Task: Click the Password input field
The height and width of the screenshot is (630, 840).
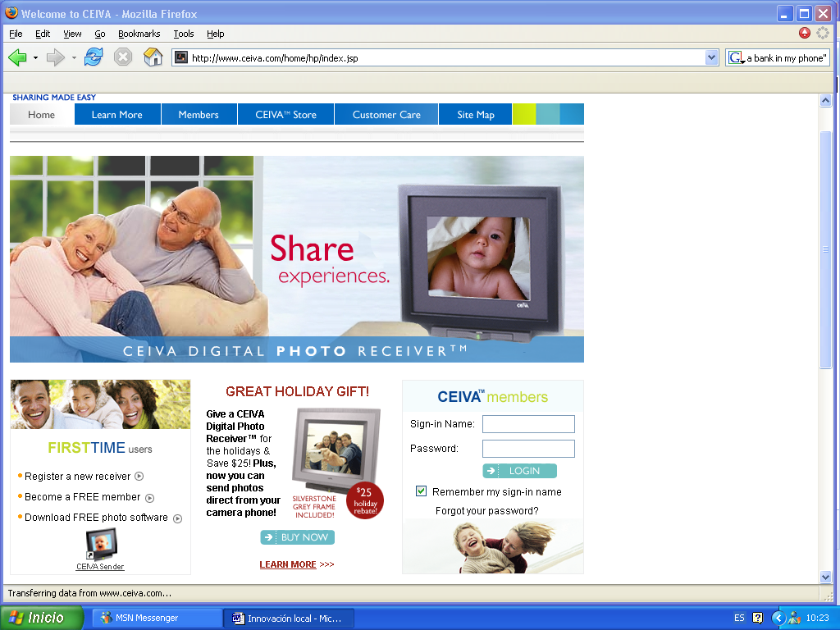Action: coord(529,449)
